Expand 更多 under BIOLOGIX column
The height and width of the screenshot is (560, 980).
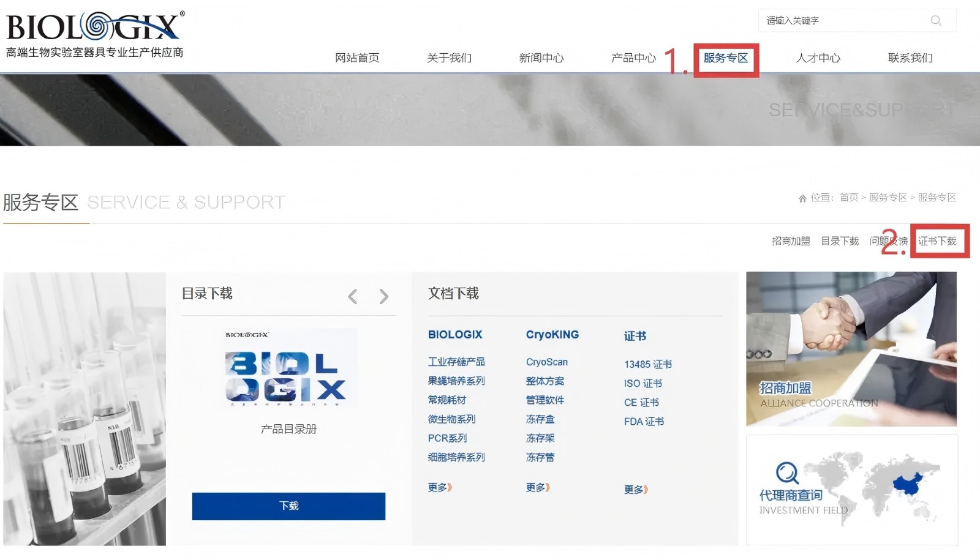pyautogui.click(x=440, y=488)
